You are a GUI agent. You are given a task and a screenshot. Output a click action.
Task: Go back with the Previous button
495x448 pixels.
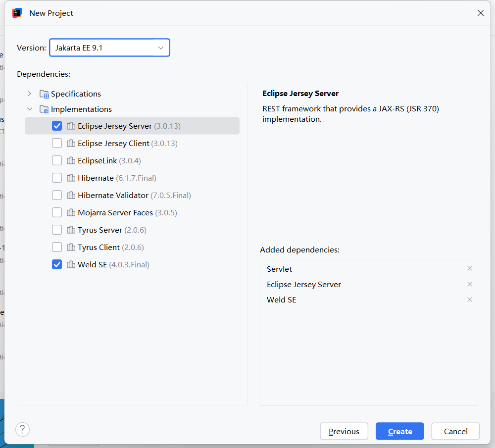coord(344,431)
